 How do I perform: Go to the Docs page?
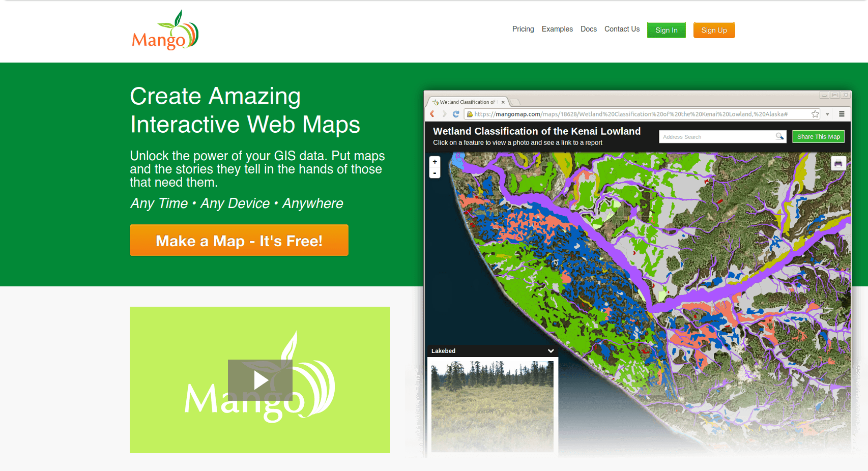pyautogui.click(x=589, y=29)
